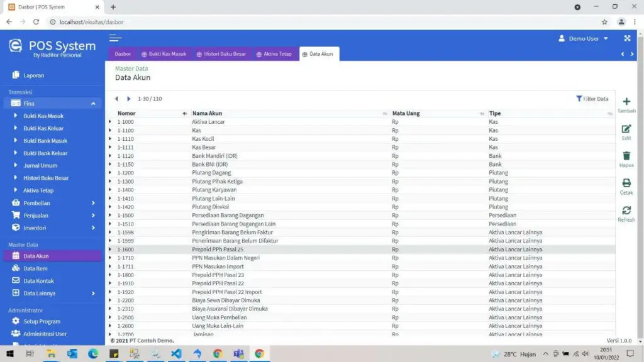The height and width of the screenshot is (362, 644).
Task: Select the Edit icon on right toolbar
Action: point(626,128)
